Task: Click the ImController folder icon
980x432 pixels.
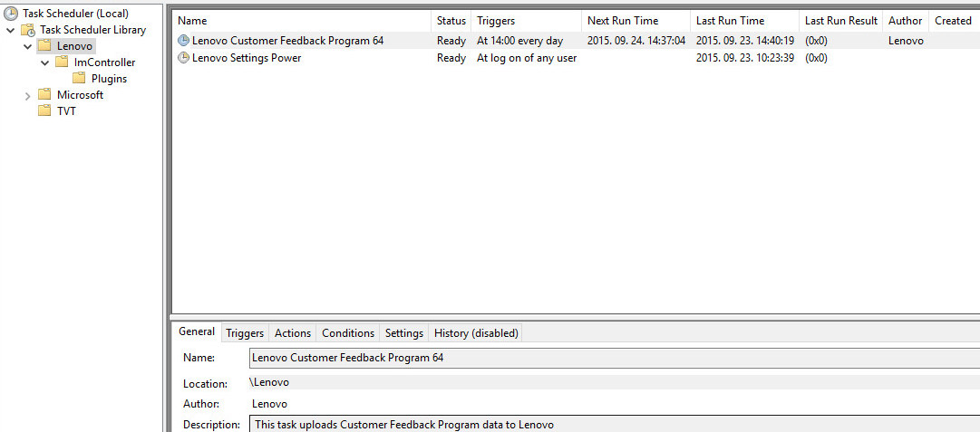Action: [62, 62]
